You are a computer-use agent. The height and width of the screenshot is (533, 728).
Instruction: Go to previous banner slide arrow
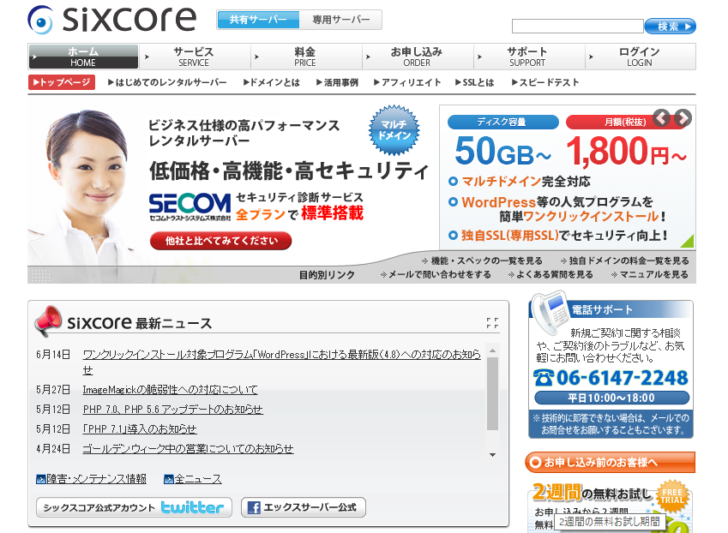(662, 118)
